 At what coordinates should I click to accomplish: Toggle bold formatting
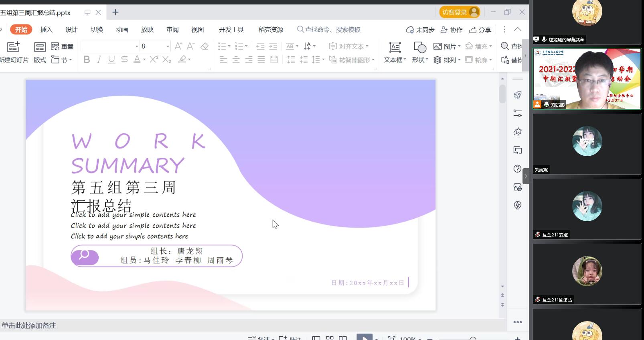(x=87, y=59)
